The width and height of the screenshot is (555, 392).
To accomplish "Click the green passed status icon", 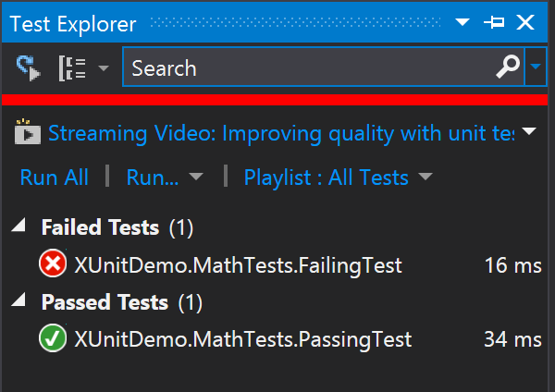I will click(53, 337).
